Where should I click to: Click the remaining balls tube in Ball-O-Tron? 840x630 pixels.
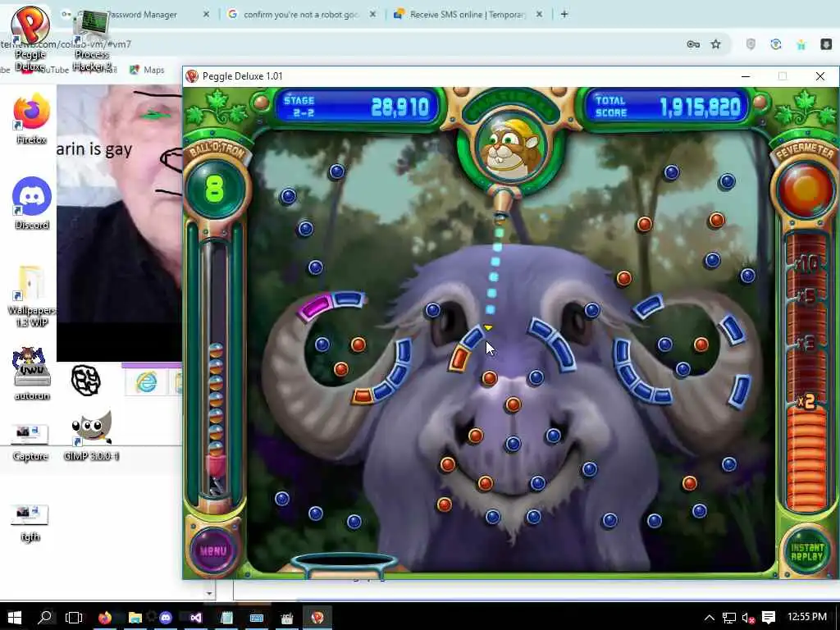[x=215, y=370]
